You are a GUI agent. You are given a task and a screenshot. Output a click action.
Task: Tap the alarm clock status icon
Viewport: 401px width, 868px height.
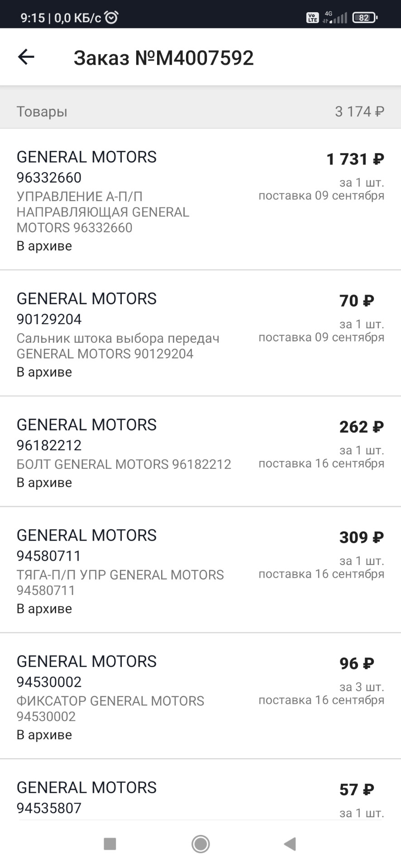pos(111,18)
